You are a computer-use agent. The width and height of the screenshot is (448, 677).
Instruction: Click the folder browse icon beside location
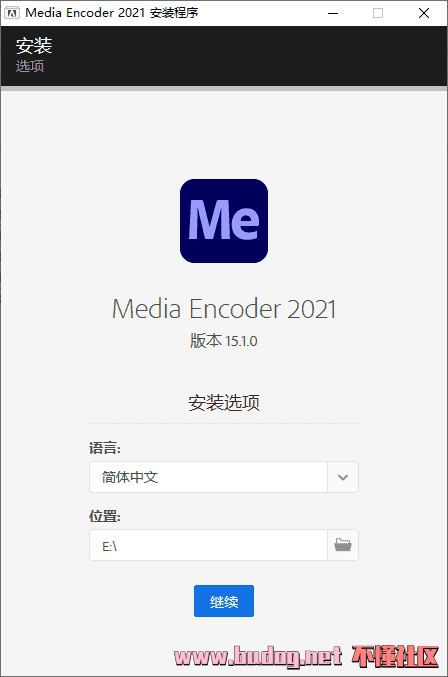pyautogui.click(x=343, y=545)
